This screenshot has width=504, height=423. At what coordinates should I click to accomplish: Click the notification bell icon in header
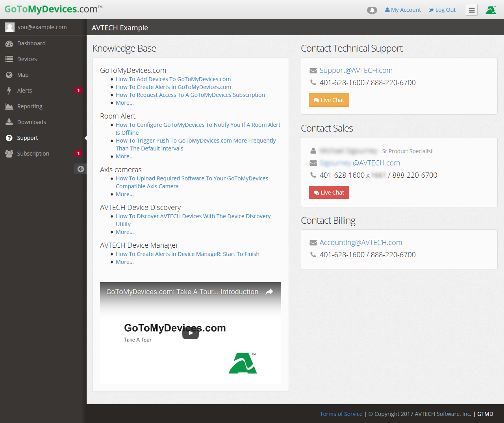372,10
